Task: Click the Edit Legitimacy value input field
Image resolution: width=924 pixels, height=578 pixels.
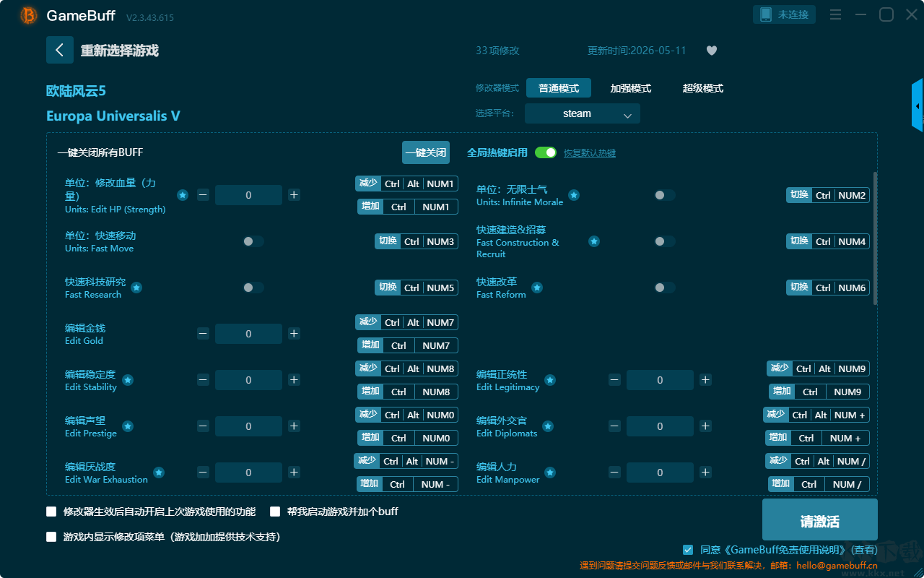Action: tap(660, 380)
